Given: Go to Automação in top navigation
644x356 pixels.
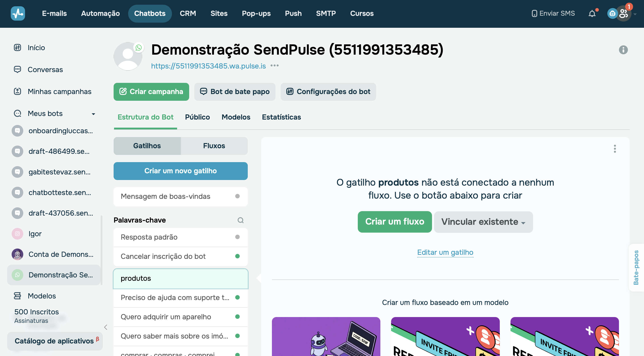Looking at the screenshot, I should (x=100, y=13).
